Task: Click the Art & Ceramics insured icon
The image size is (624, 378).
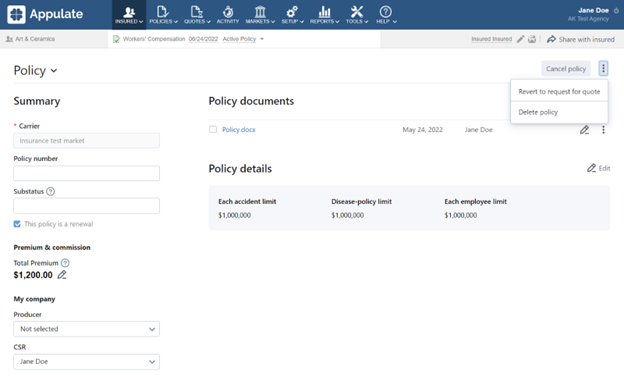Action: click(x=9, y=39)
